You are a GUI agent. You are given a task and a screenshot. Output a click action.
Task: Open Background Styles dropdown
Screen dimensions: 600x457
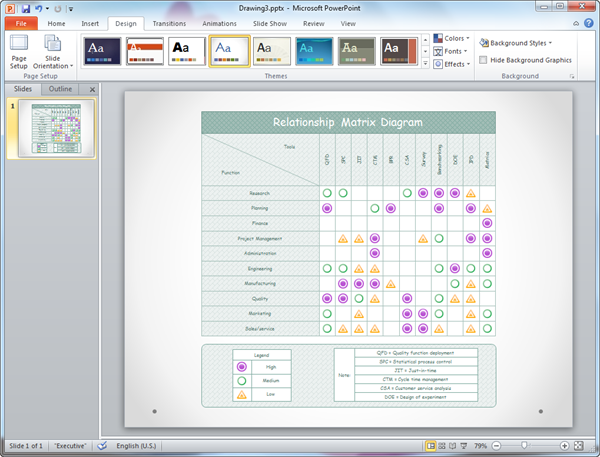click(518, 43)
